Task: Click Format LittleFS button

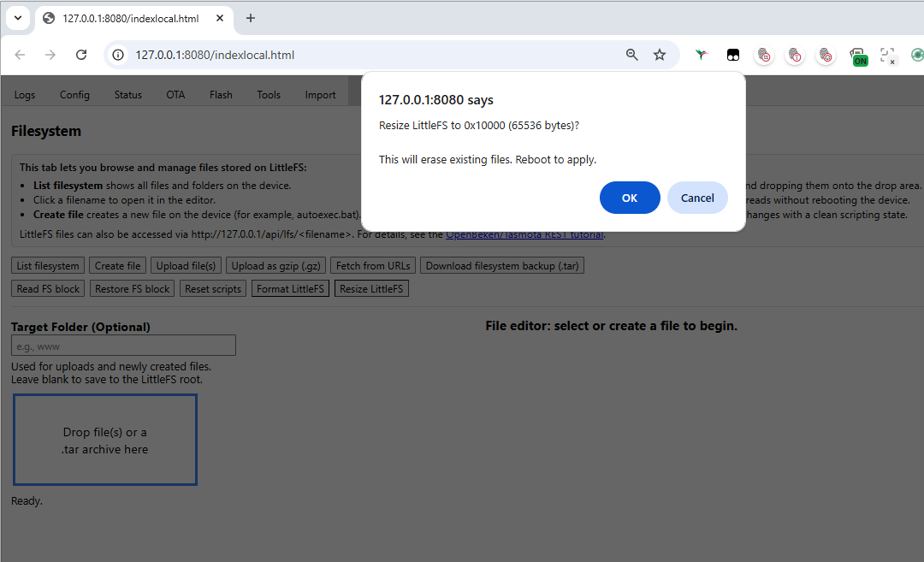Action: (x=290, y=288)
